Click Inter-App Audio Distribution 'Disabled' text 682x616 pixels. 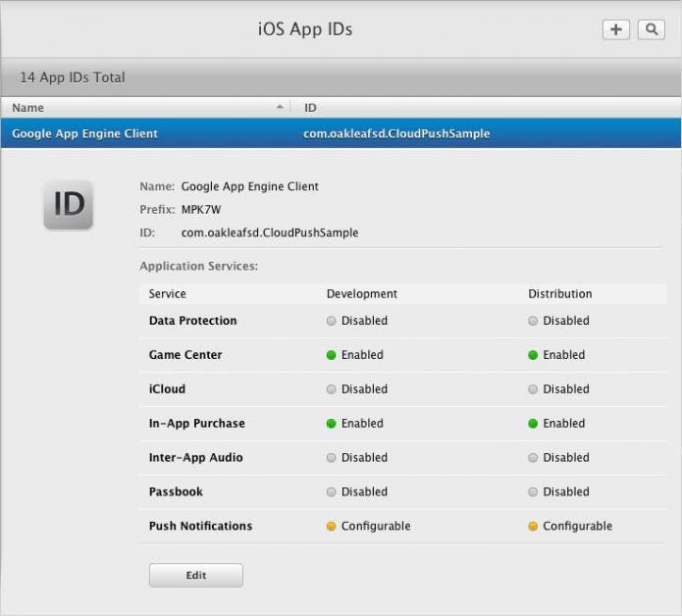click(566, 458)
